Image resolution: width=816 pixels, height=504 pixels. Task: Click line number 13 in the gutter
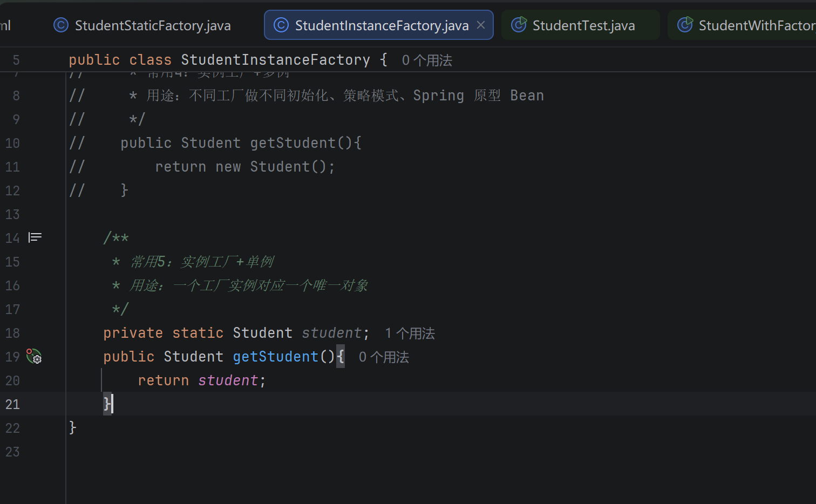[12, 214]
